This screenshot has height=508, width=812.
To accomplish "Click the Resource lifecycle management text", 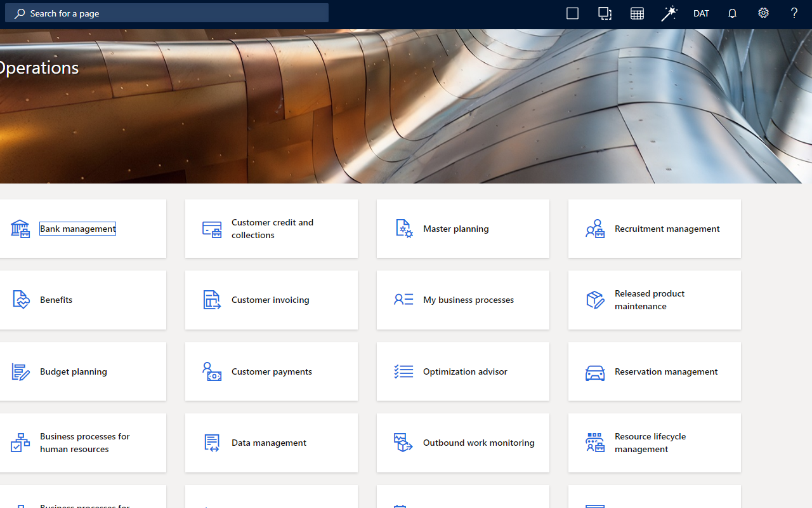I will tap(650, 443).
